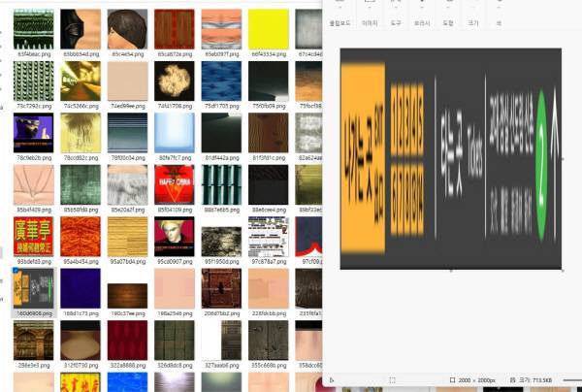This screenshot has width=582, height=392.
Task: Select the light blue glow 80fa7fc7.png
Action: click(x=175, y=133)
